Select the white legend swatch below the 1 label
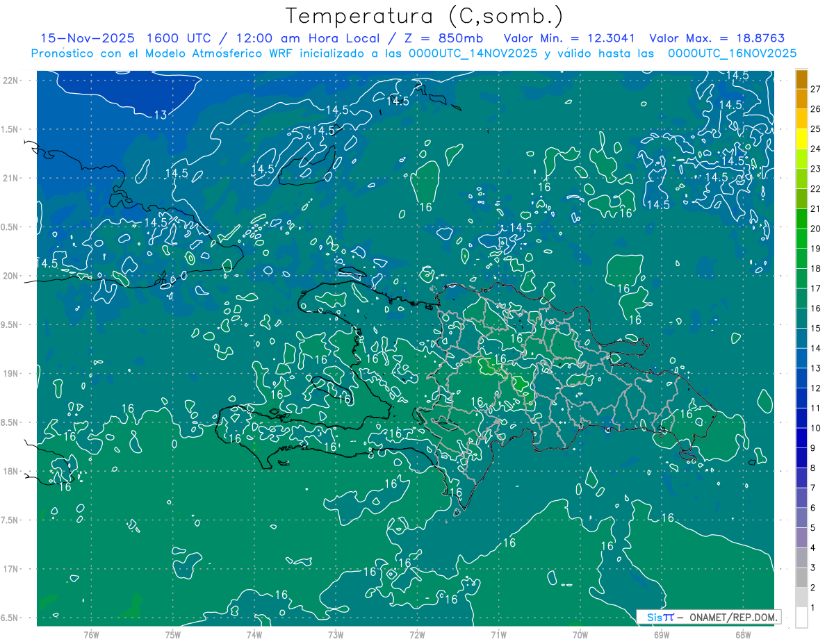Screen dimensions: 834x644 coord(801,618)
